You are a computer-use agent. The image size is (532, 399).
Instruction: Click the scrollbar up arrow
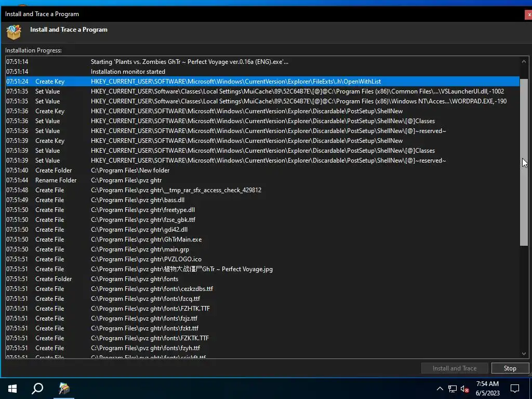(x=524, y=61)
